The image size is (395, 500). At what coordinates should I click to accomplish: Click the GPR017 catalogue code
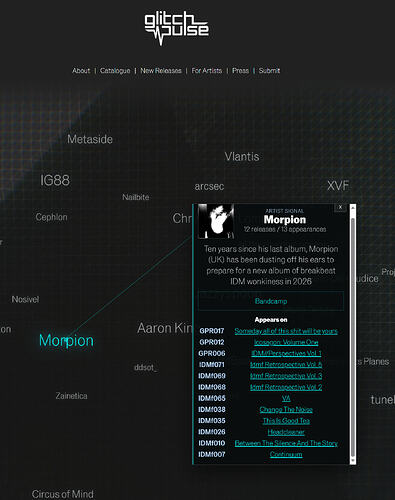(212, 331)
